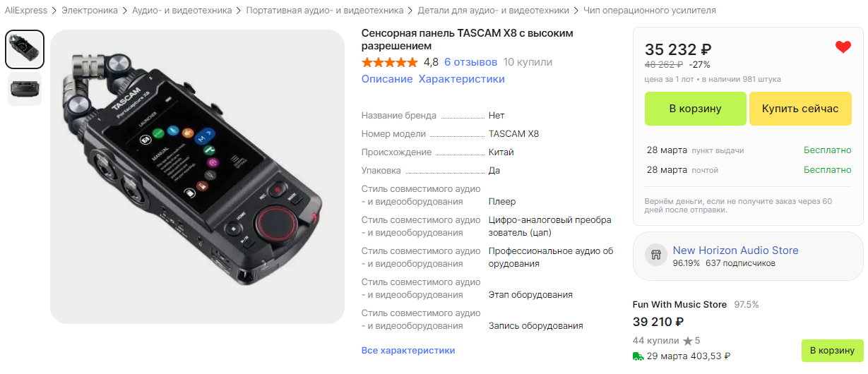Add the item with the big В корзину button
This screenshot has width=868, height=374.
click(x=695, y=109)
